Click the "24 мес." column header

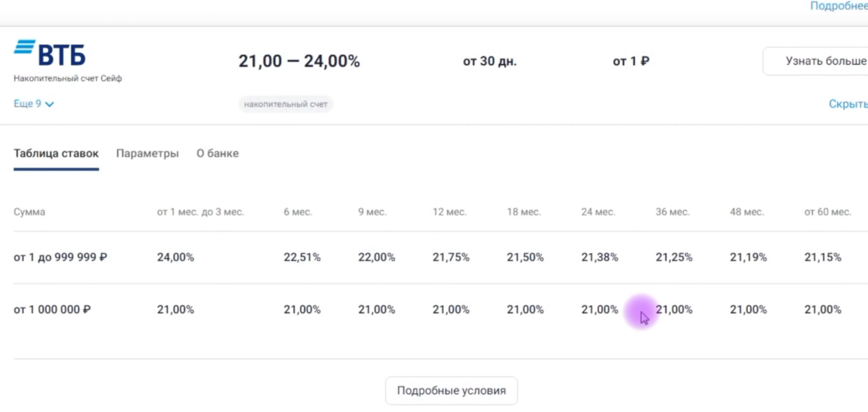(x=598, y=212)
